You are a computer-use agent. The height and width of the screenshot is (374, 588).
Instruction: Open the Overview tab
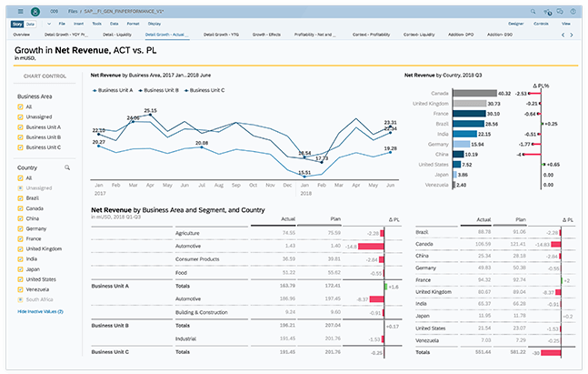21,34
